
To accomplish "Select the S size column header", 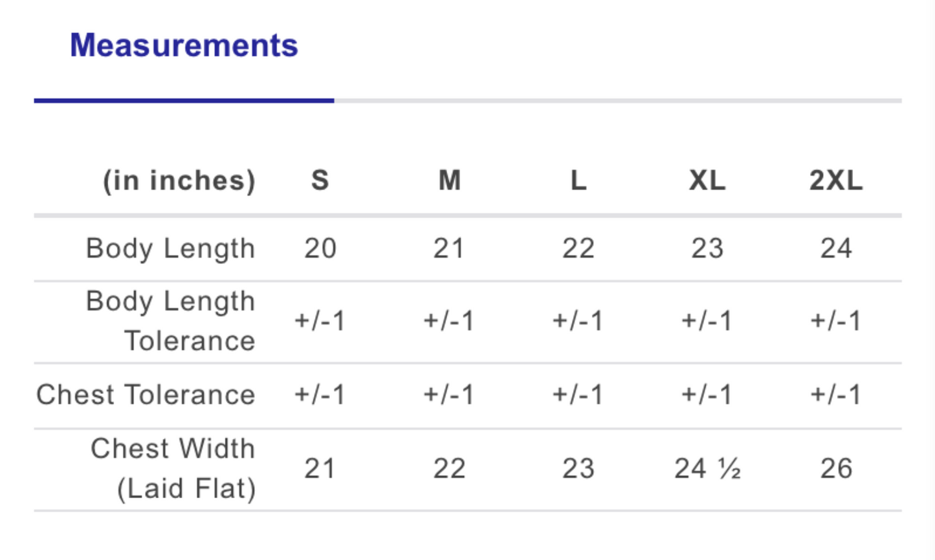I will 320,180.
